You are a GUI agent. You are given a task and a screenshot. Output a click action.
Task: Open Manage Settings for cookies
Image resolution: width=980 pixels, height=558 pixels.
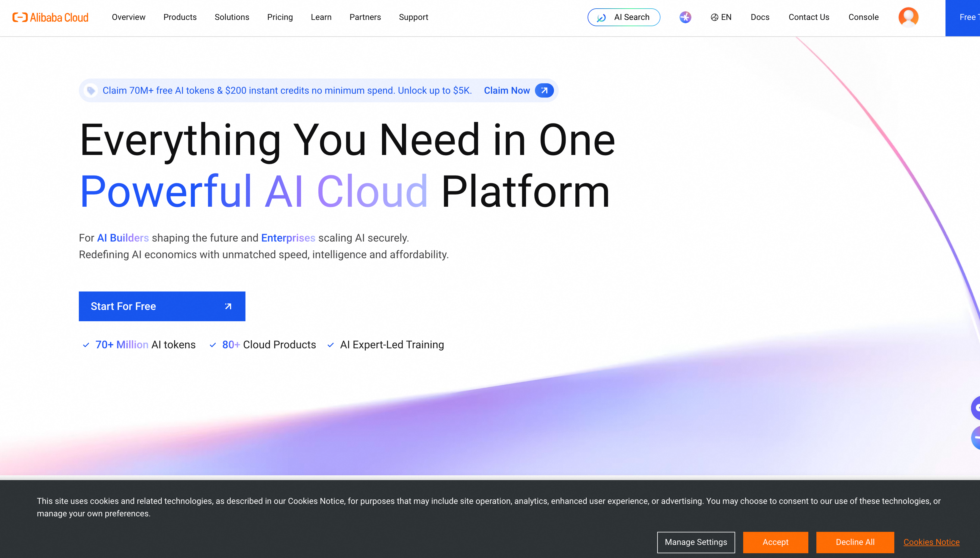tap(696, 542)
